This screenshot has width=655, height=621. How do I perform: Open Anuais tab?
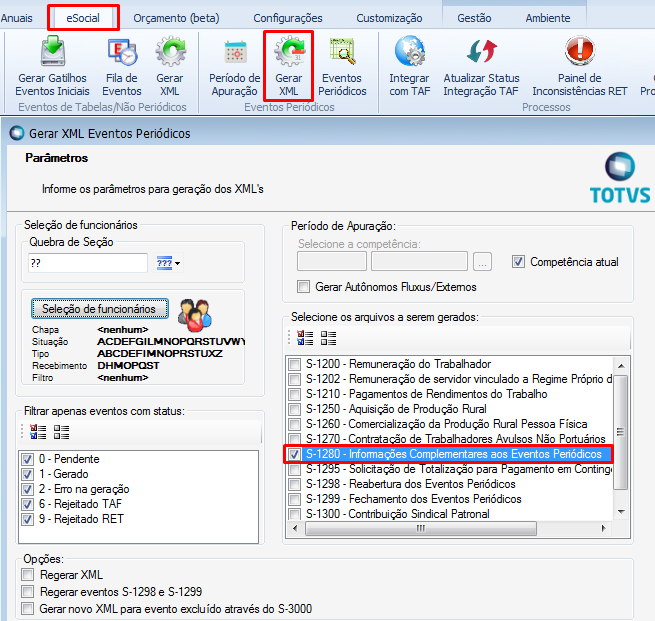point(16,18)
